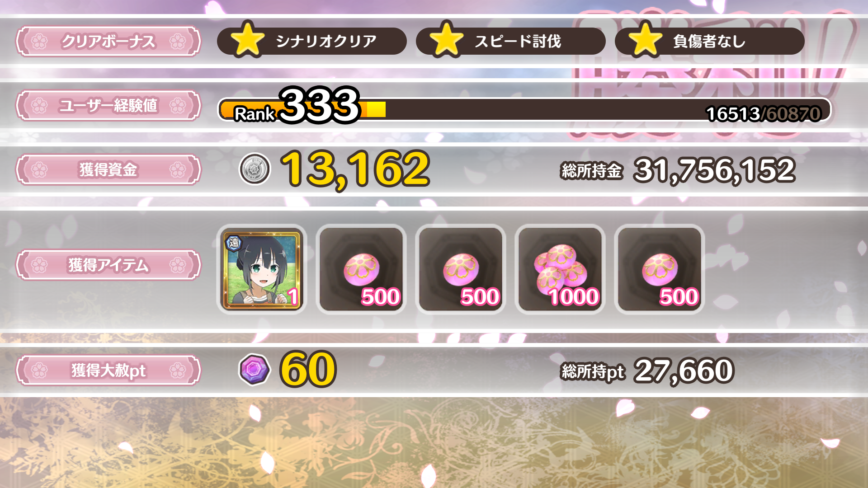Click the star next to スピード討伐
The height and width of the screenshot is (488, 868).
pos(446,39)
